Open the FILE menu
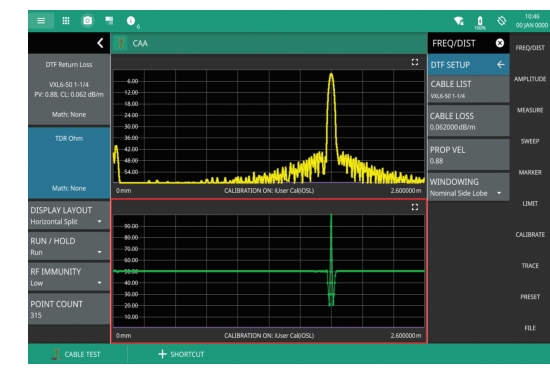 pyautogui.click(x=530, y=328)
